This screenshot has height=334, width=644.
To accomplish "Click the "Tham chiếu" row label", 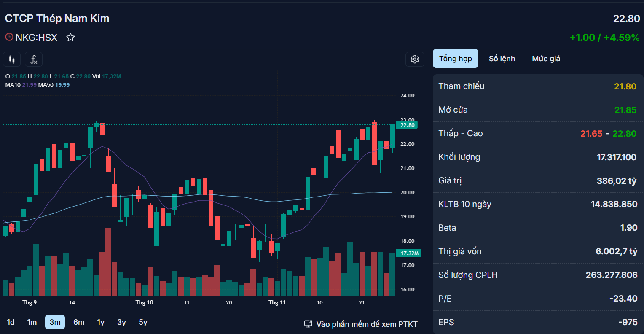I will [x=462, y=86].
